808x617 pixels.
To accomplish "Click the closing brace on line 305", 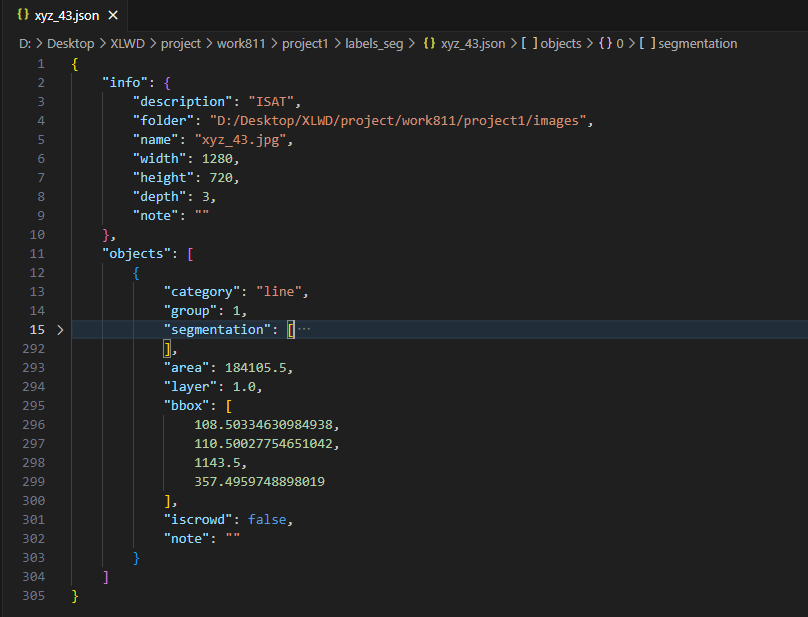I will pyautogui.click(x=75, y=596).
